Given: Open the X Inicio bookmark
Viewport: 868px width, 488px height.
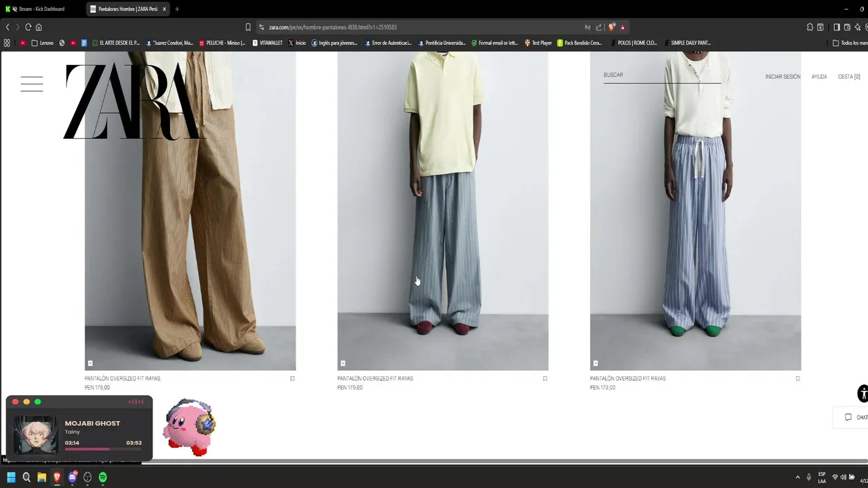Looking at the screenshot, I should pos(297,43).
